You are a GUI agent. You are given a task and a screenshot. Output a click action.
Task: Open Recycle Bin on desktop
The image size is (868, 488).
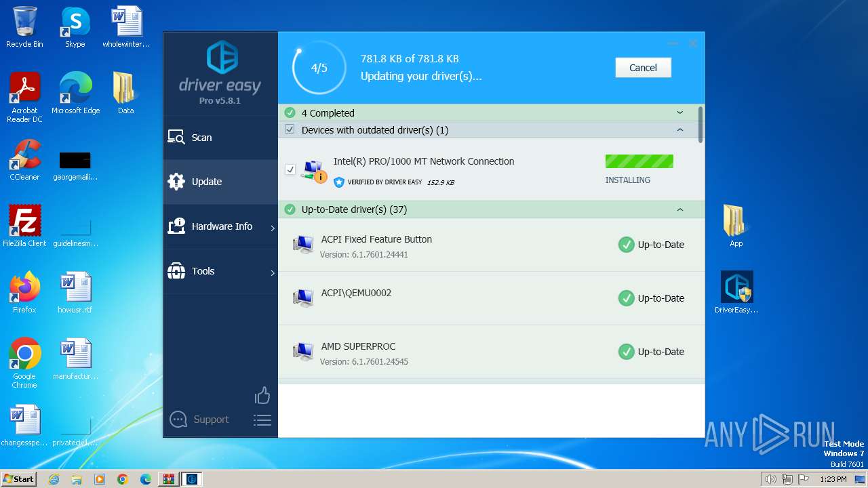(x=24, y=27)
